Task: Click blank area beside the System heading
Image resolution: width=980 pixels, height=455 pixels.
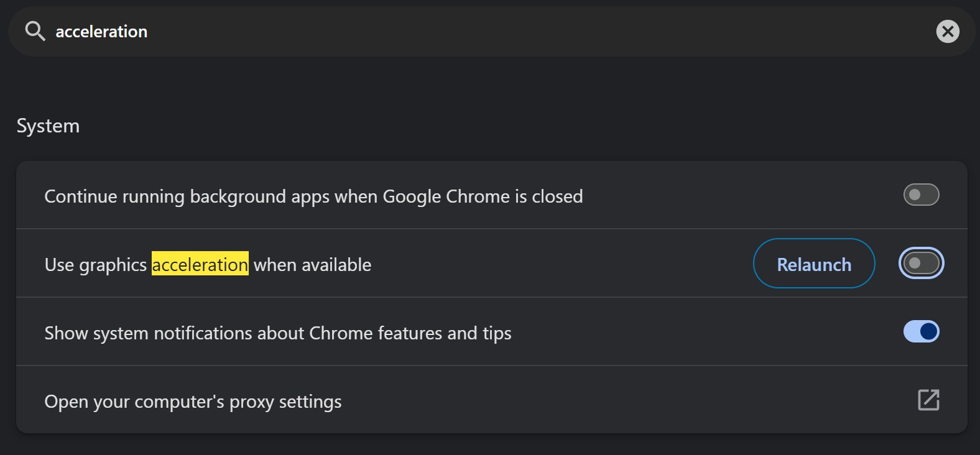Action: point(497,126)
